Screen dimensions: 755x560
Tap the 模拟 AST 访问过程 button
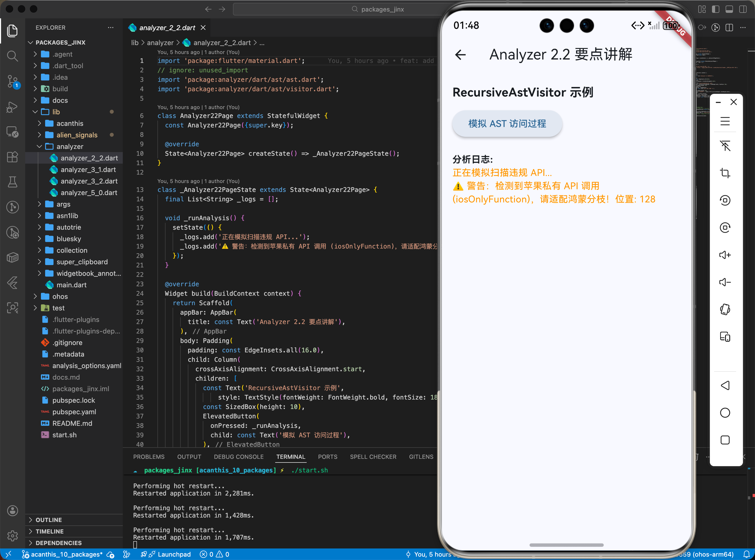[x=507, y=124]
